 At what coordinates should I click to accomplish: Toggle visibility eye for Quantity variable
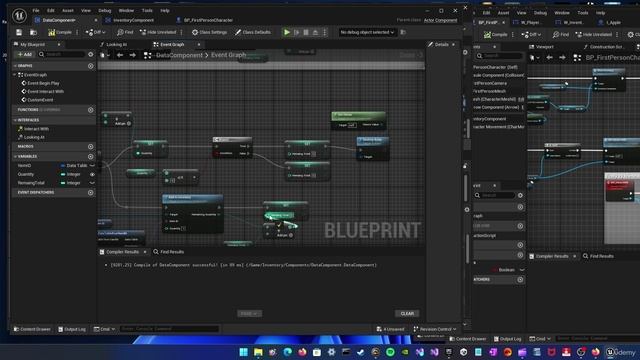pos(92,174)
